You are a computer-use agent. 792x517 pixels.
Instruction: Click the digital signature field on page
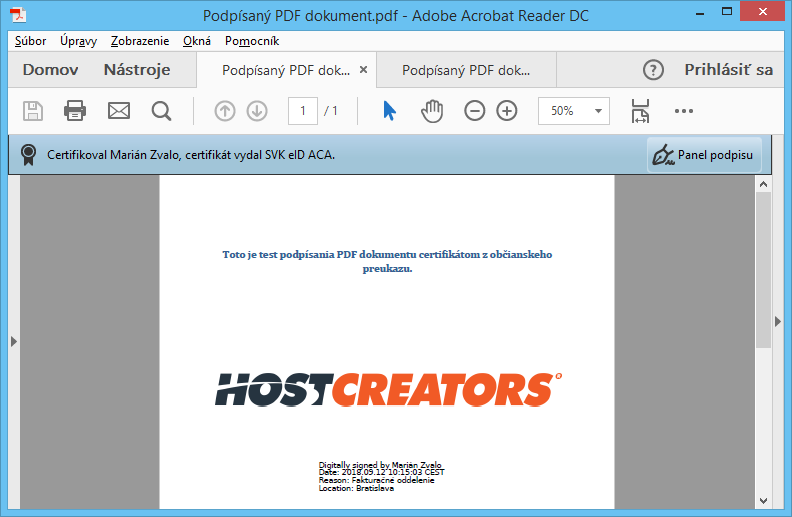(x=381, y=476)
